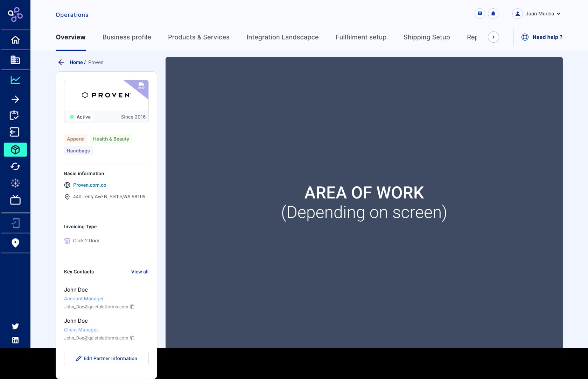The width and height of the screenshot is (588, 379).
Task: Click the address 440 Terry Ave N
Action: (109, 196)
